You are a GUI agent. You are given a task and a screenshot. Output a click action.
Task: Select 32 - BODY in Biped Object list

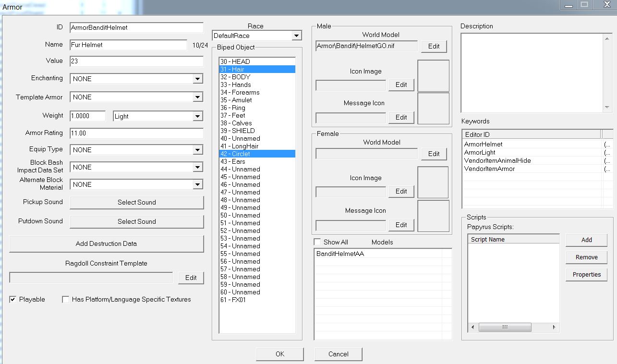(235, 77)
